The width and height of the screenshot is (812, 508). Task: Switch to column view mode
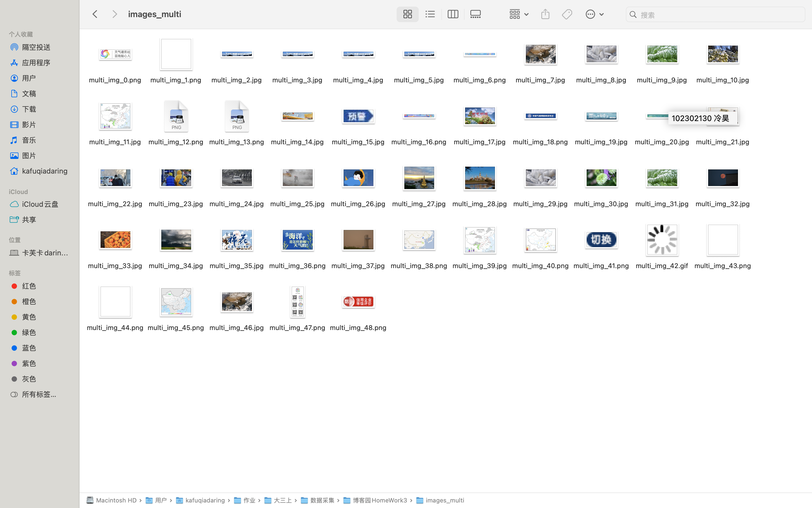click(452, 14)
